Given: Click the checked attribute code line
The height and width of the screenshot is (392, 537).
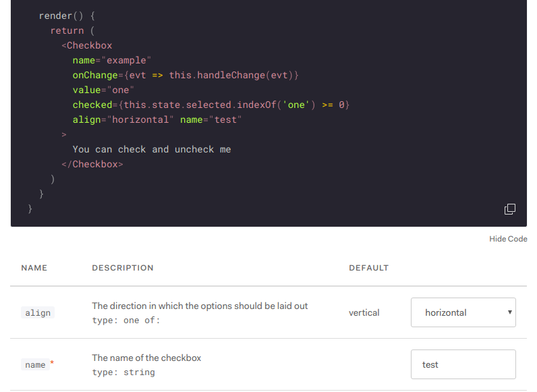Looking at the screenshot, I should (x=211, y=105).
